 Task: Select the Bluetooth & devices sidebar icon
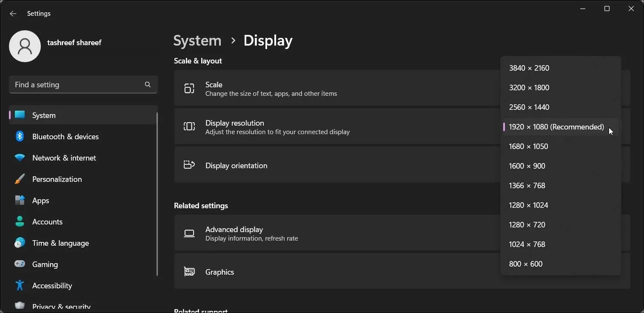20,136
